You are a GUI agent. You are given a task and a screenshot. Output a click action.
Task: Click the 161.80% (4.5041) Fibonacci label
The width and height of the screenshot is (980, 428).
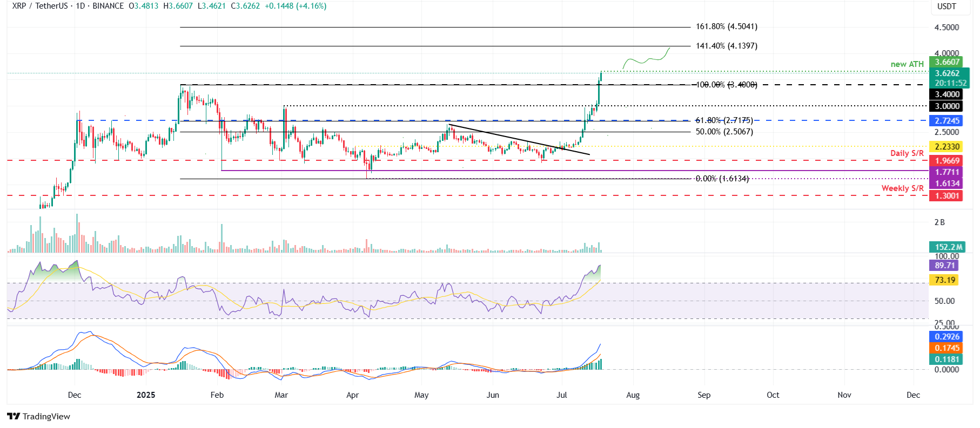pos(726,26)
